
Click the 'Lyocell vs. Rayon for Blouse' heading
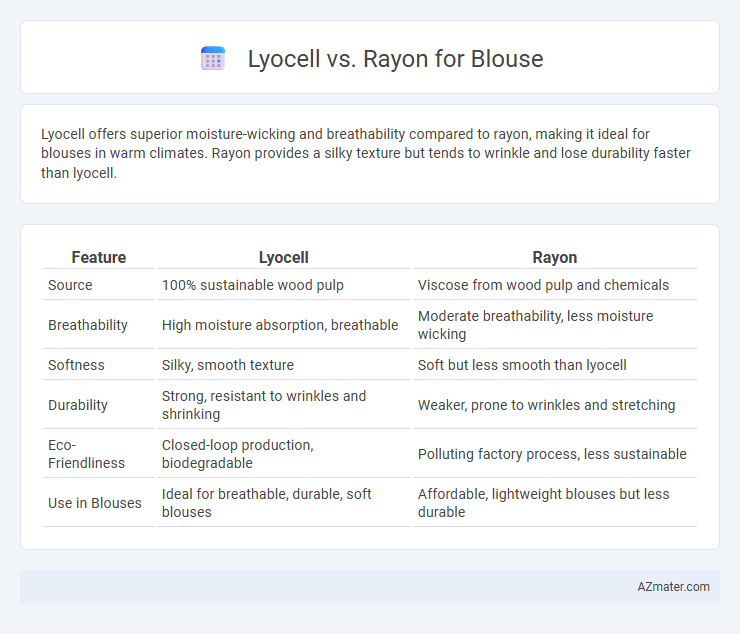click(x=395, y=59)
